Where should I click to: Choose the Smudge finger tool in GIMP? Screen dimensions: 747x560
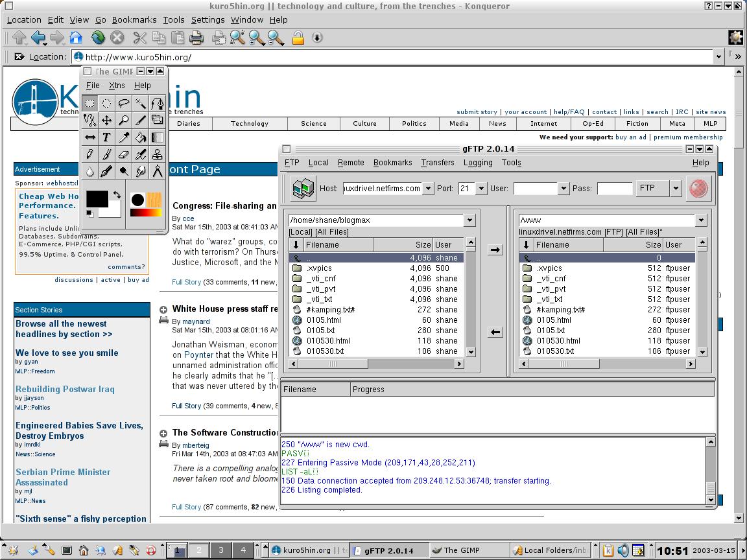pyautogui.click(x=141, y=171)
